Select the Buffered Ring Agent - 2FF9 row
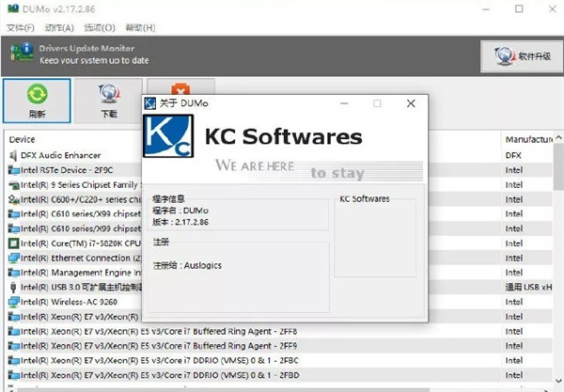 tap(279, 346)
